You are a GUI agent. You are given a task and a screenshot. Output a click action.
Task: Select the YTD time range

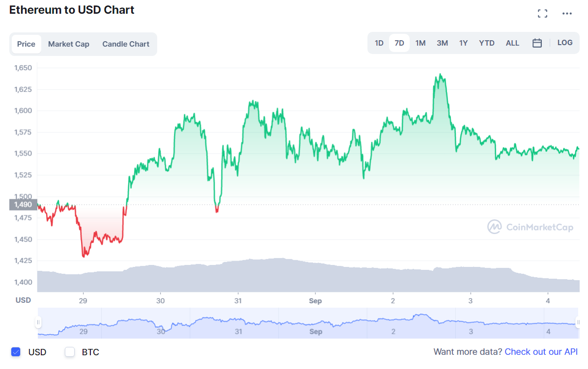coord(487,43)
